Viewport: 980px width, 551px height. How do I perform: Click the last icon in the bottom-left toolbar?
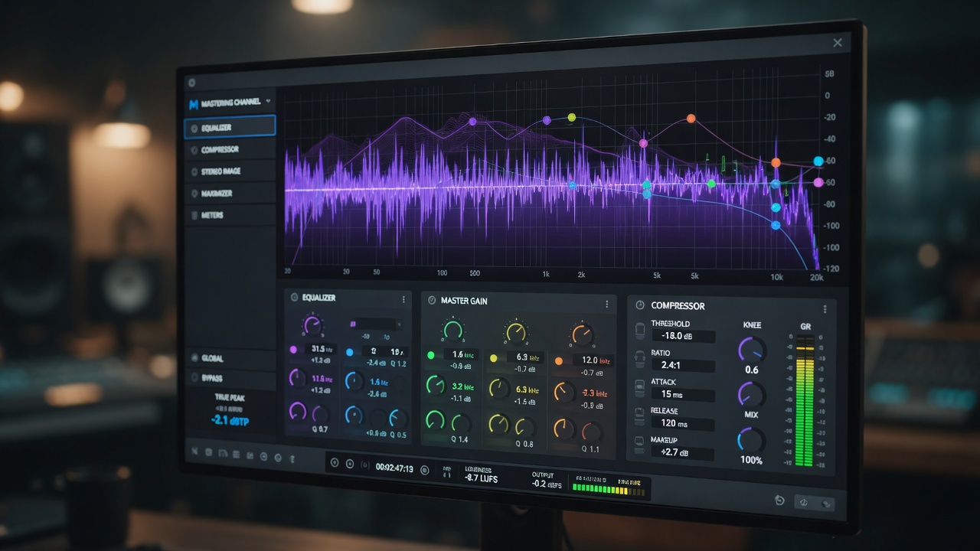292,458
